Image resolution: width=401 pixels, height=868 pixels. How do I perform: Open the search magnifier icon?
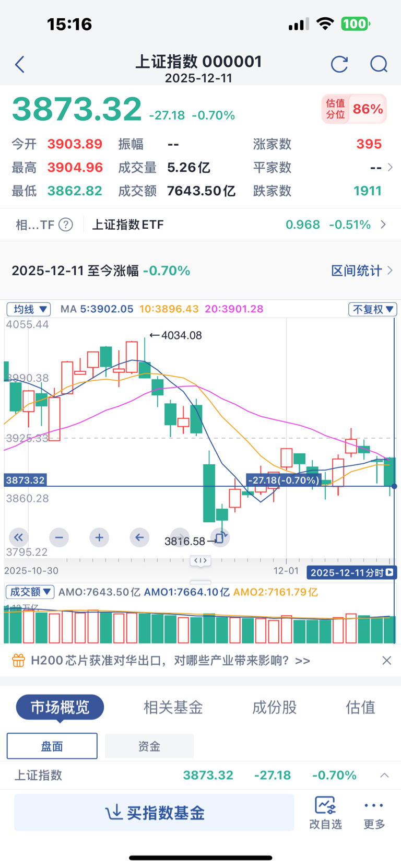click(x=379, y=65)
